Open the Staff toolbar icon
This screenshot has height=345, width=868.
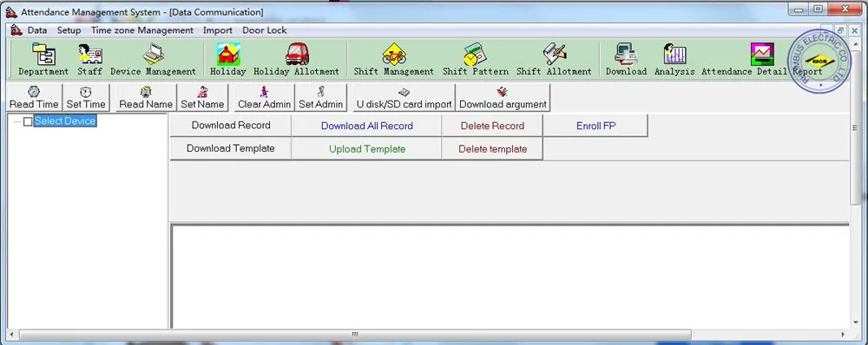click(89, 59)
